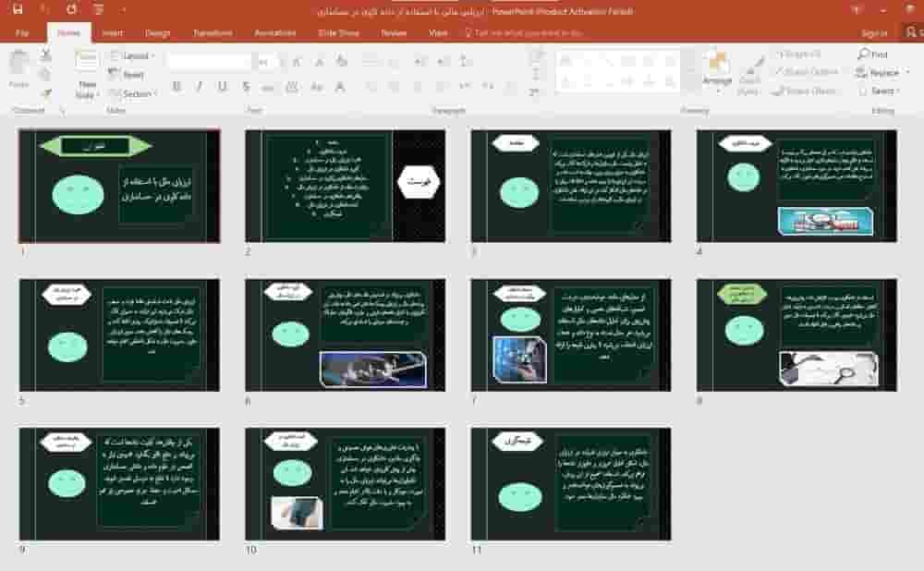Image resolution: width=924 pixels, height=571 pixels.
Task: Start slideshow from beginning via the quick access toolbar
Action: [x=98, y=9]
